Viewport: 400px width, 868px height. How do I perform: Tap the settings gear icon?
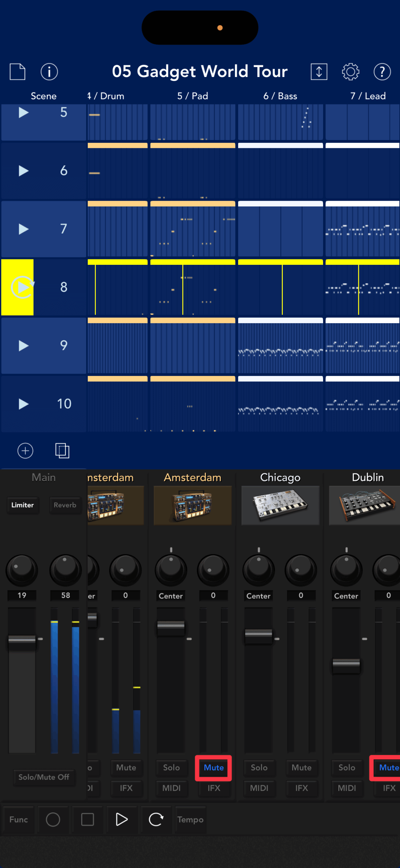350,72
